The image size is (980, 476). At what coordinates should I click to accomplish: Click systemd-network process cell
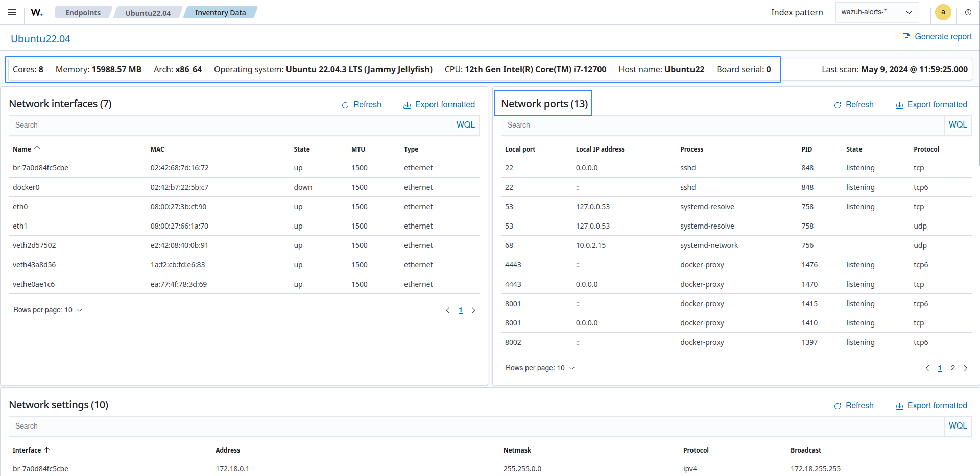click(x=709, y=245)
